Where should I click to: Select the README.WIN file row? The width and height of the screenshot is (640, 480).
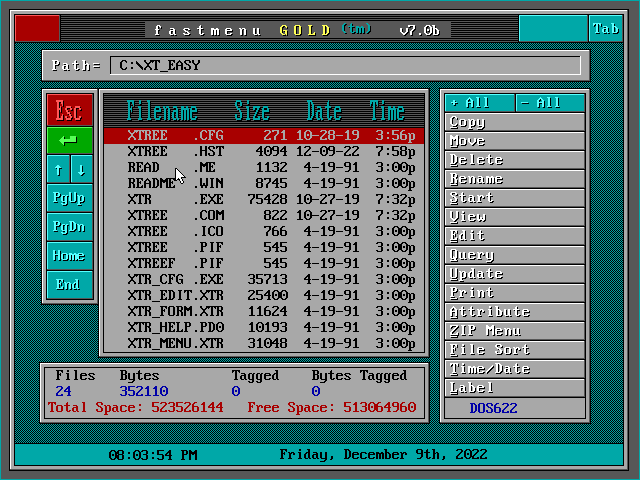[x=264, y=183]
